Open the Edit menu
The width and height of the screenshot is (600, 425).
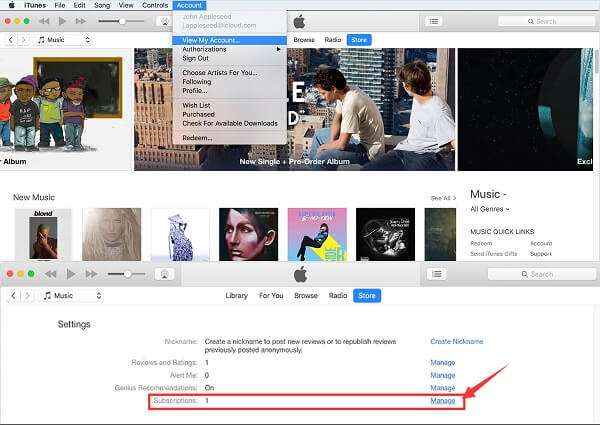point(80,5)
